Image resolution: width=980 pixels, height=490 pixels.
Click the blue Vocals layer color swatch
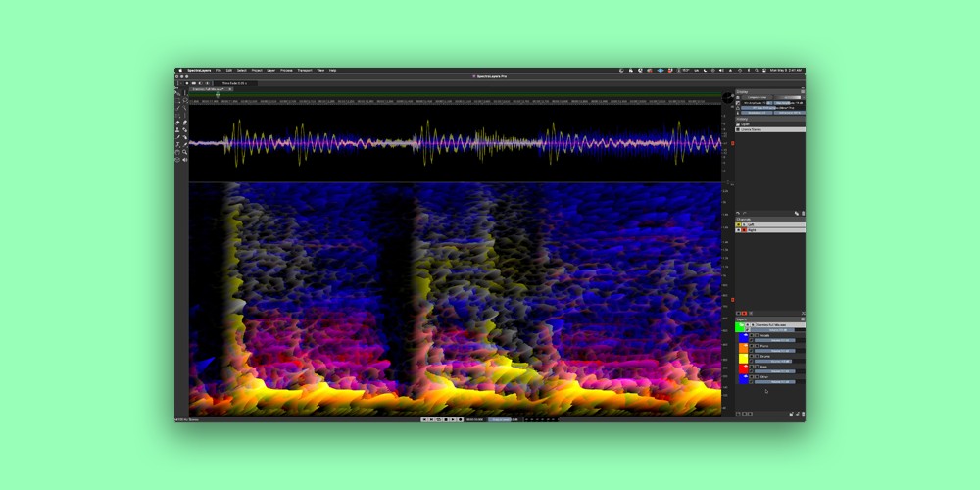744,337
